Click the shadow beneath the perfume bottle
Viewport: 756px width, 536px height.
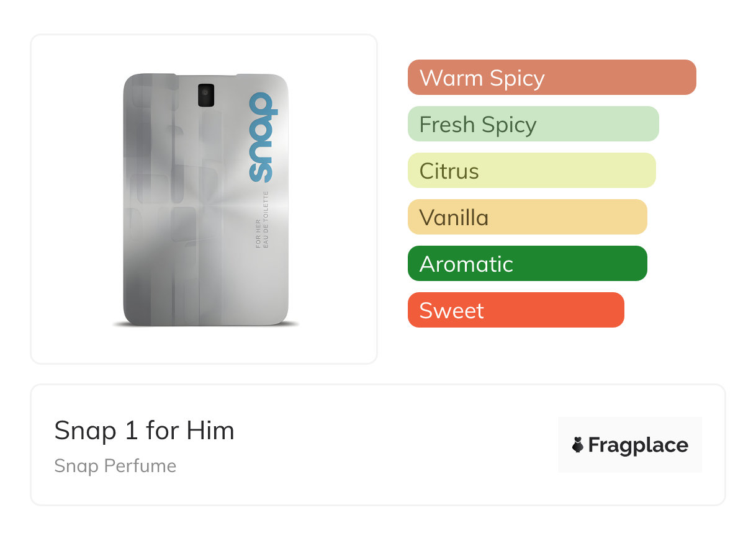205,324
